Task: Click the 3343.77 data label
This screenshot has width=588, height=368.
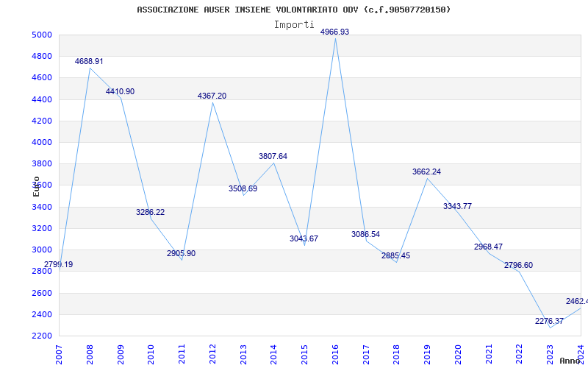Action: tap(457, 206)
